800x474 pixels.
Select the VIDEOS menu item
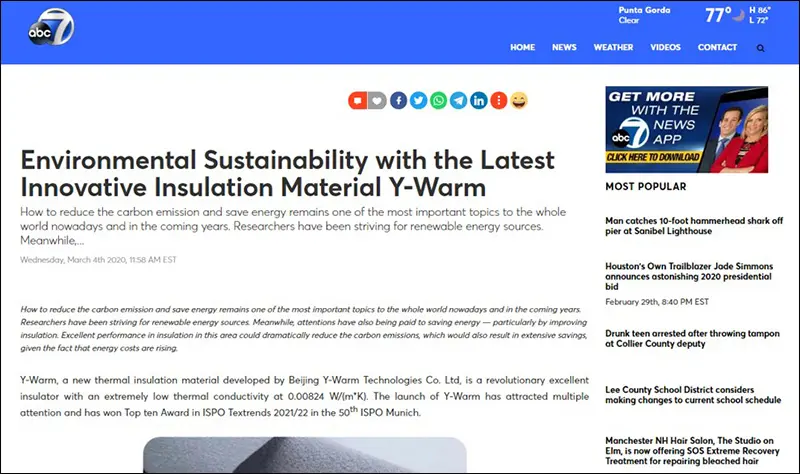(665, 48)
